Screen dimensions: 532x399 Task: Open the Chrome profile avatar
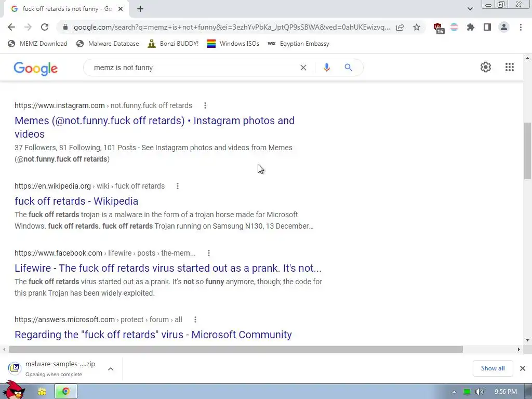click(x=504, y=27)
